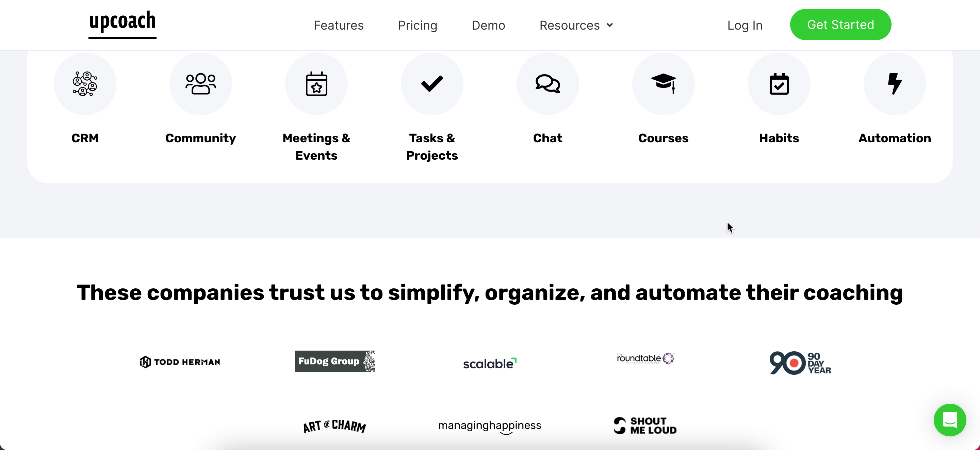Expand the Resources dropdown menu
Image resolution: width=980 pixels, height=450 pixels.
point(576,25)
